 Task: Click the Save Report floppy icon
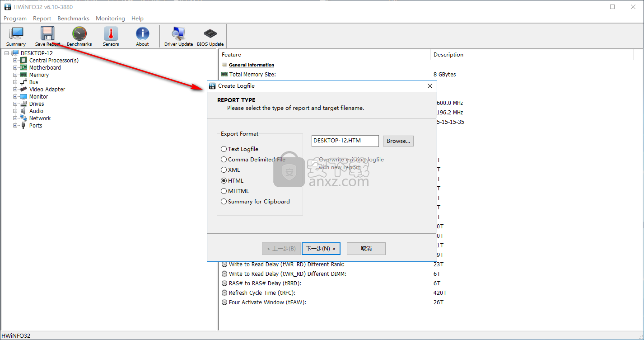(47, 34)
